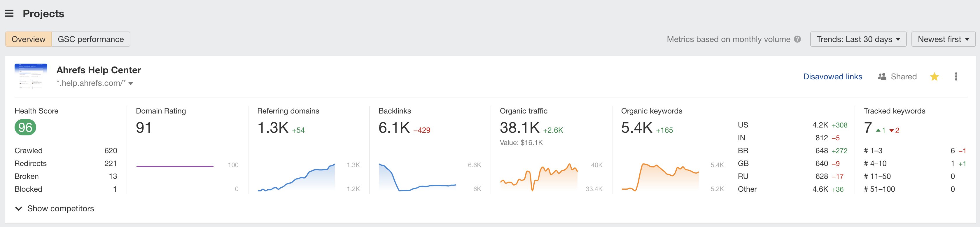Toggle the yellow star favorite icon
The height and width of the screenshot is (227, 980).
coord(934,77)
